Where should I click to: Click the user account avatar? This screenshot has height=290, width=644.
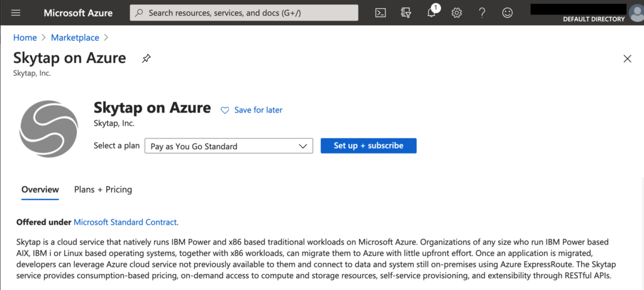click(638, 14)
